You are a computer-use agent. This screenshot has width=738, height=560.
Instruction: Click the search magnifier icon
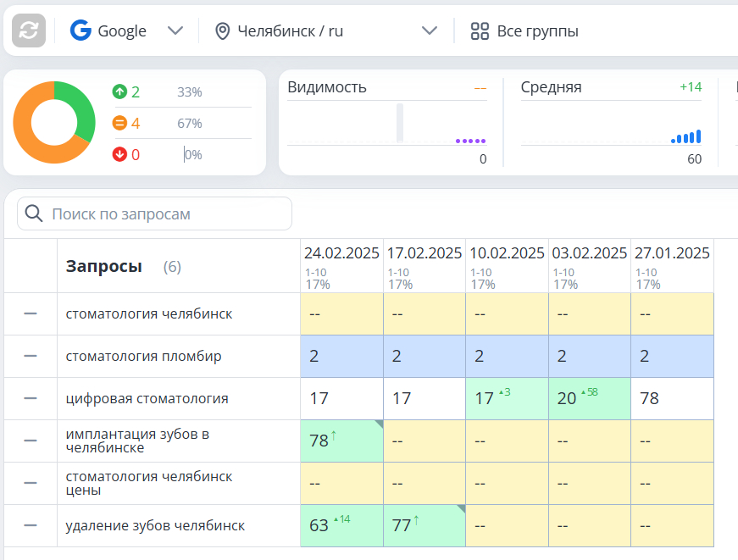34,213
